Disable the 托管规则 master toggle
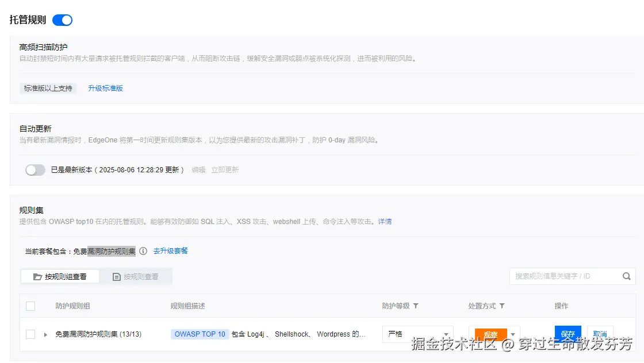 [x=62, y=20]
